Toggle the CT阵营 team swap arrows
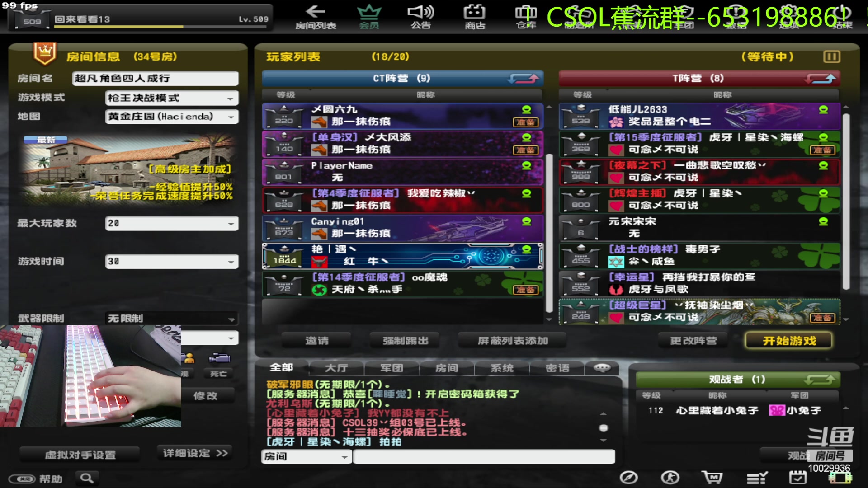 point(523,79)
